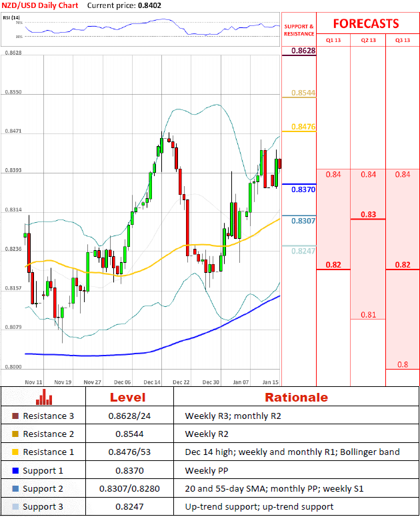Click the 'Level' table column header
Image resolution: width=420 pixels, height=517 pixels.
click(128, 398)
